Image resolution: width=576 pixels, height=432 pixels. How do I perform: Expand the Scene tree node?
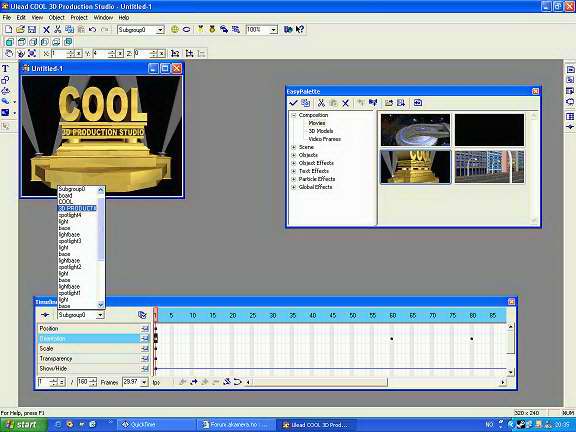pos(294,147)
